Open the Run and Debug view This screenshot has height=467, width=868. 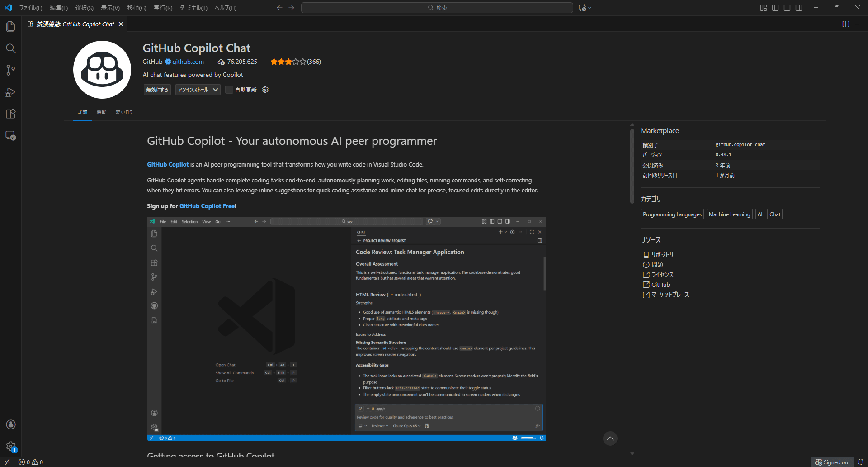coord(10,92)
